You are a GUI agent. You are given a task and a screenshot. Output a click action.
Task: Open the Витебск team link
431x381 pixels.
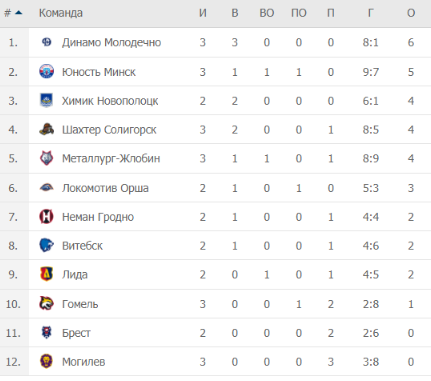[x=82, y=246]
